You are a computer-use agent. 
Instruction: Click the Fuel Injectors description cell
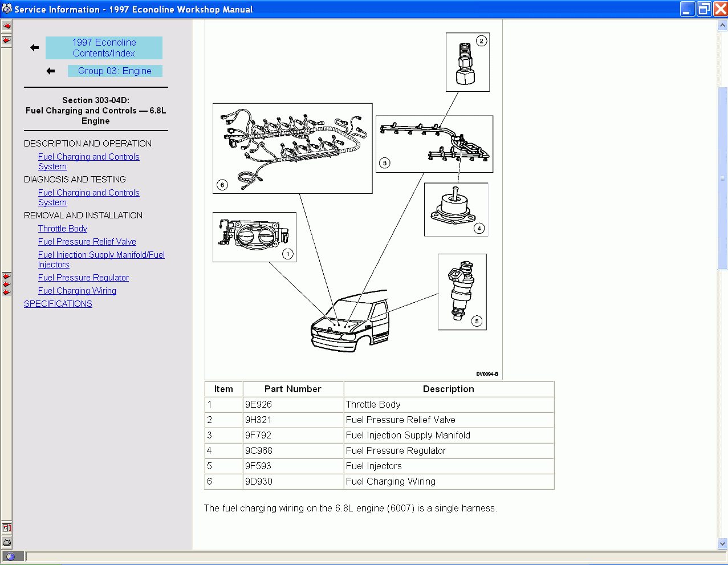coord(449,466)
